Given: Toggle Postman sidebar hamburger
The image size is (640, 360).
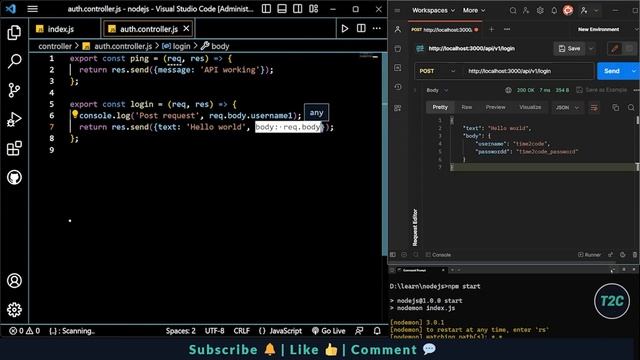Looking at the screenshot, I should click(x=397, y=11).
